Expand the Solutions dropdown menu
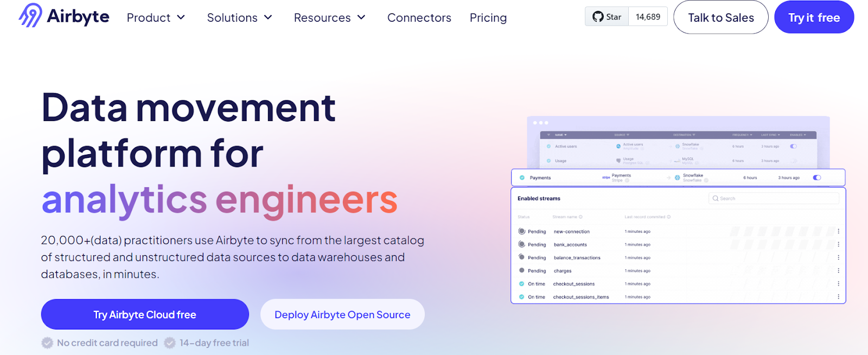The height and width of the screenshot is (355, 868). coord(240,18)
